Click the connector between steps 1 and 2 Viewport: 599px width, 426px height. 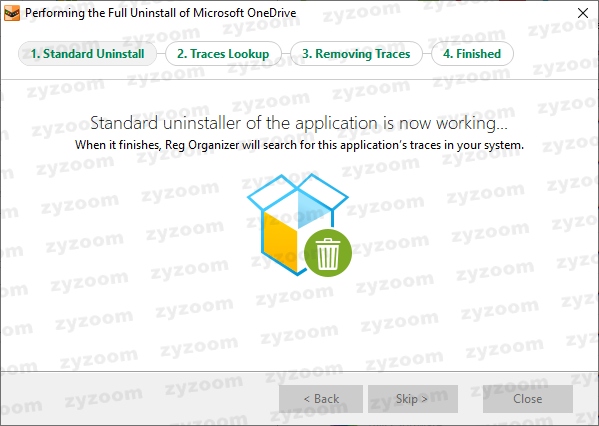[x=161, y=54]
